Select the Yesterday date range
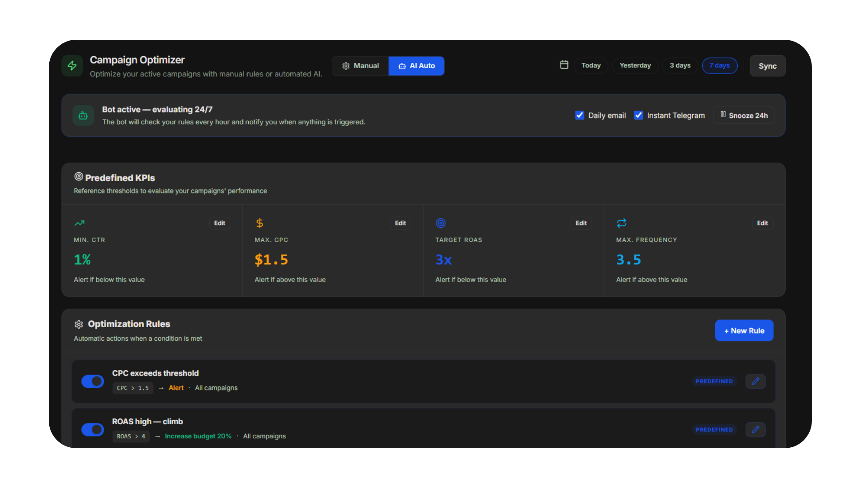This screenshot has height=488, width=868. [635, 66]
